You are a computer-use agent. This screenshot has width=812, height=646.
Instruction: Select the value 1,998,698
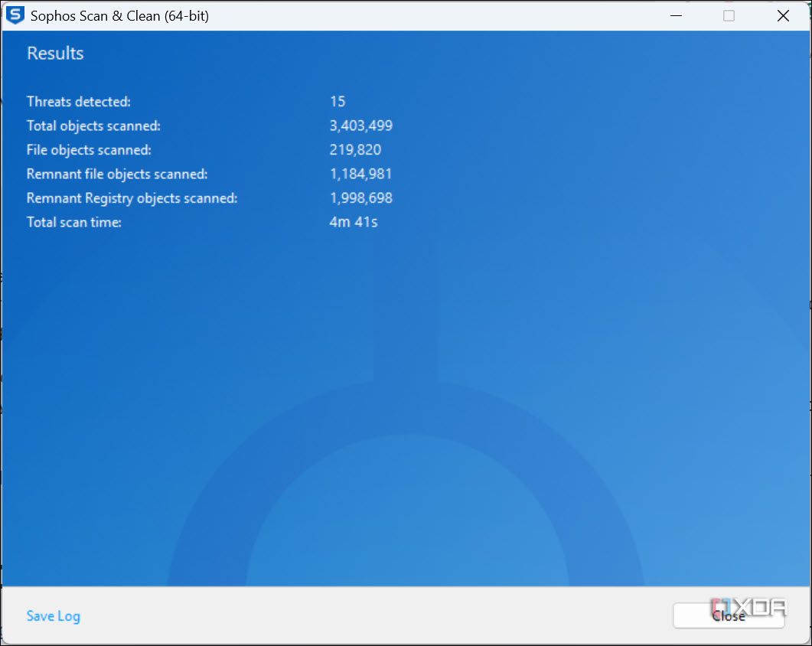[361, 198]
